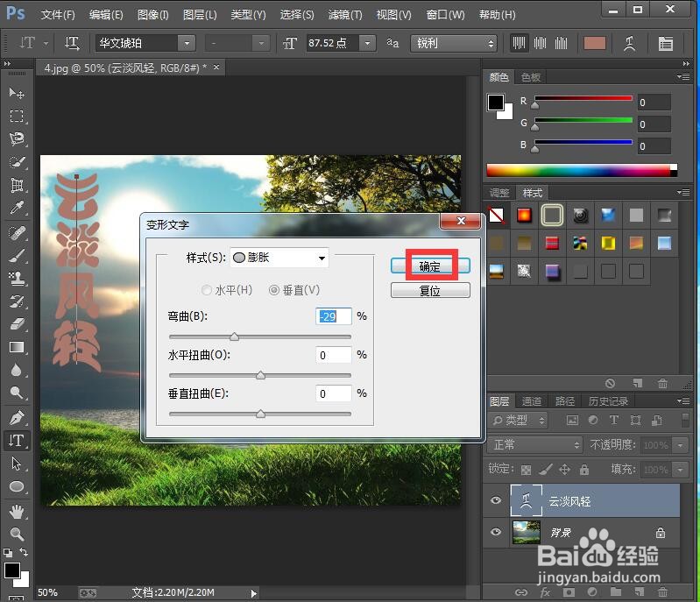Toggle text orientation icon in options bar
The width and height of the screenshot is (700, 602).
[72, 43]
